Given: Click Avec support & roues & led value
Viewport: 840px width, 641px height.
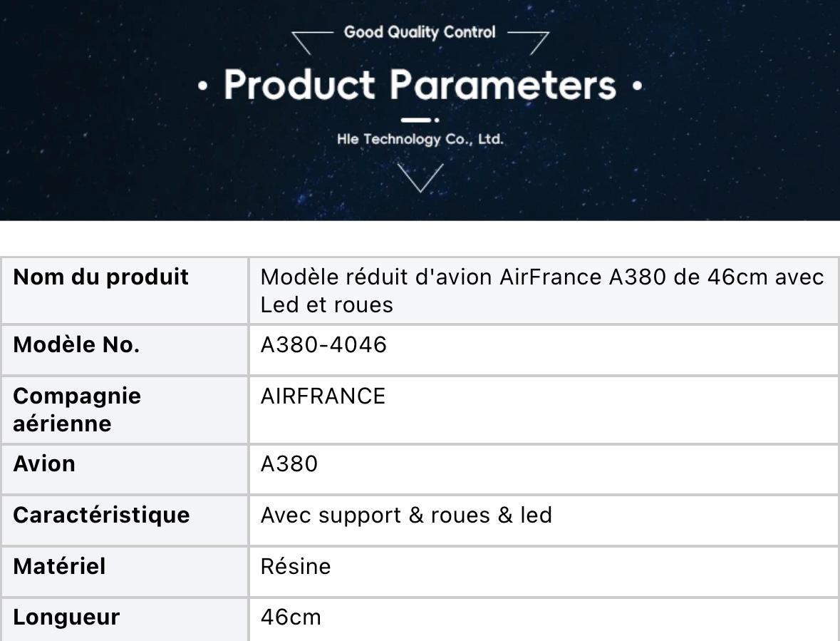Looking at the screenshot, I should [x=406, y=515].
